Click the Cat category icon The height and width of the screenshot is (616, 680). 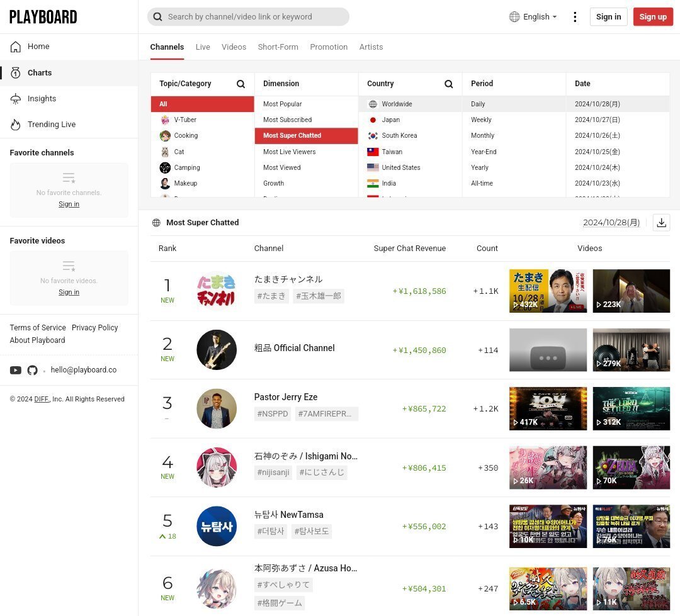[x=165, y=152]
